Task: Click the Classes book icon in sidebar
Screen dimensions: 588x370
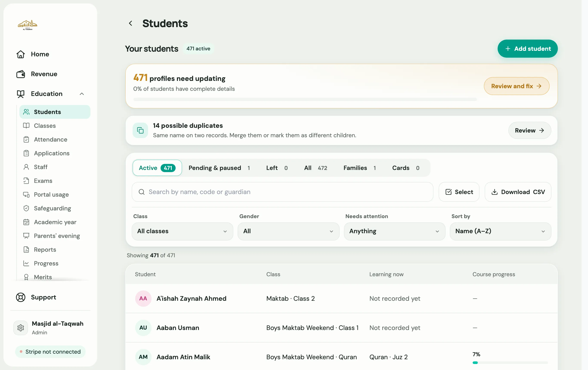Action: point(26,125)
